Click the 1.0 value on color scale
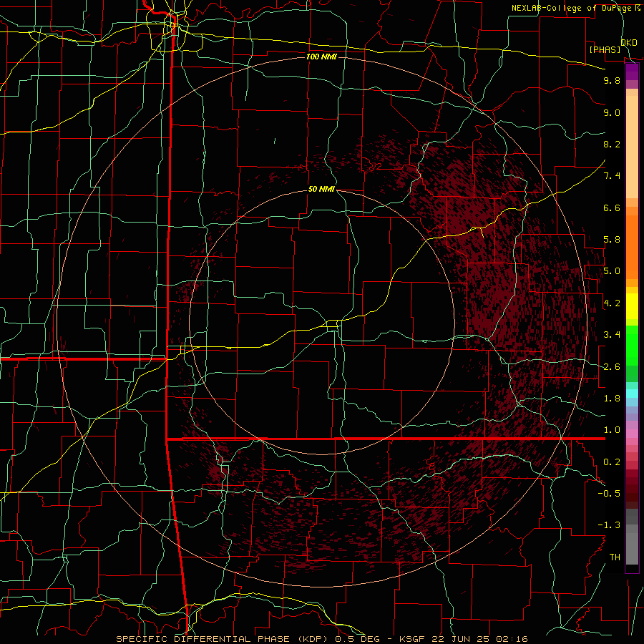This screenshot has height=644, width=644. (x=612, y=430)
